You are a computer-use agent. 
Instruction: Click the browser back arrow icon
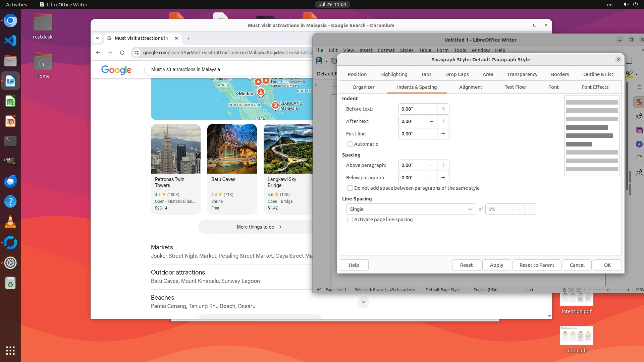(x=98, y=53)
